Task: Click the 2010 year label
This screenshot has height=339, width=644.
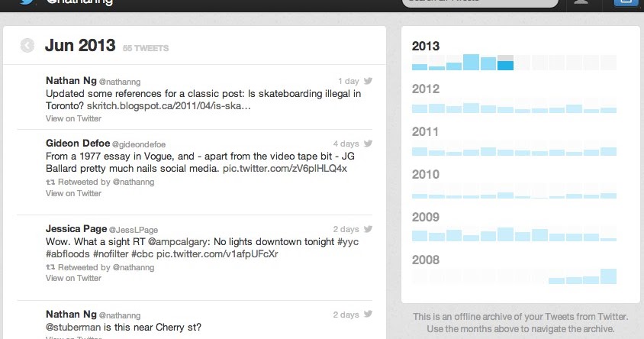Action: pos(426,174)
